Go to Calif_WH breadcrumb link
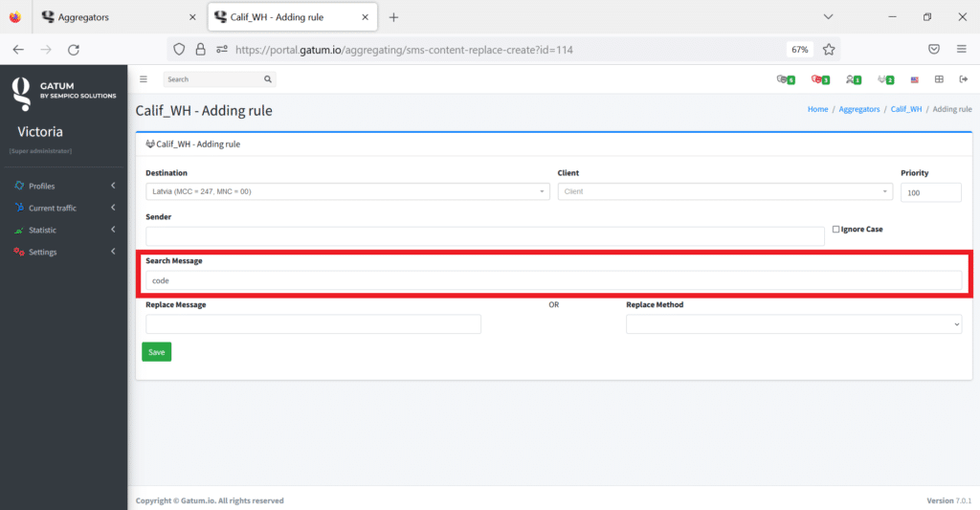980x510 pixels. point(906,109)
